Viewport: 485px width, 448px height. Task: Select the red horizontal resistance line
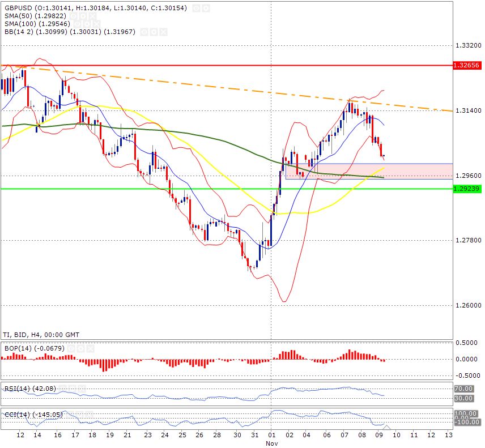coord(227,65)
